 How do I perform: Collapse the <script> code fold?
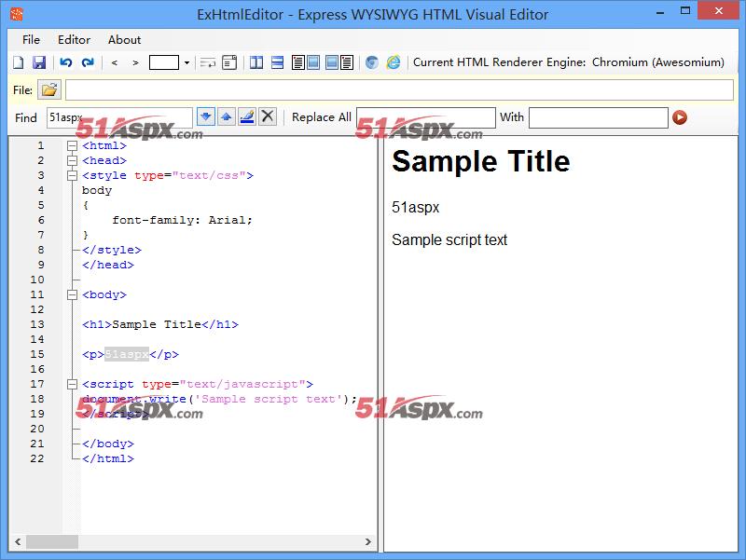coord(72,384)
